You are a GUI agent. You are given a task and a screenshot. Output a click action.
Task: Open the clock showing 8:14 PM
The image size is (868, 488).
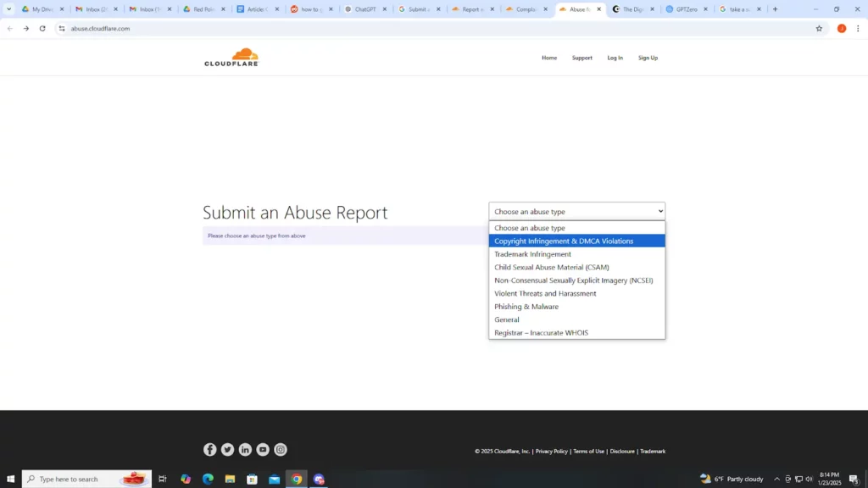[x=829, y=480]
